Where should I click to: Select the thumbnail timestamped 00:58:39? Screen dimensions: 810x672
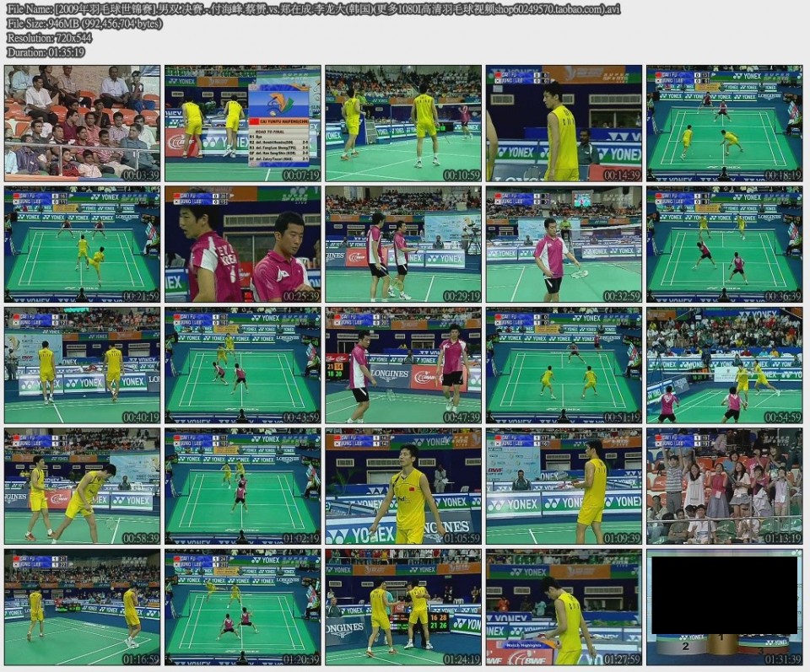[82, 487]
